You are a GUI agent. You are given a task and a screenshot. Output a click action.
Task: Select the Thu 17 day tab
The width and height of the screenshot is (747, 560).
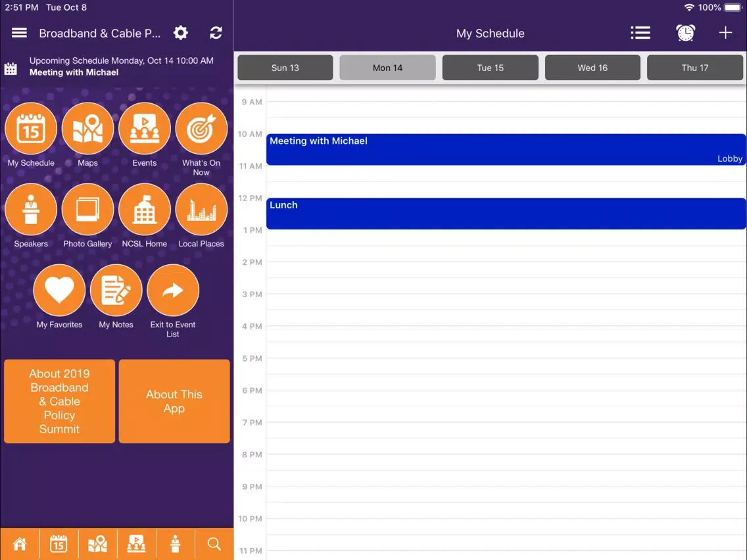click(694, 68)
